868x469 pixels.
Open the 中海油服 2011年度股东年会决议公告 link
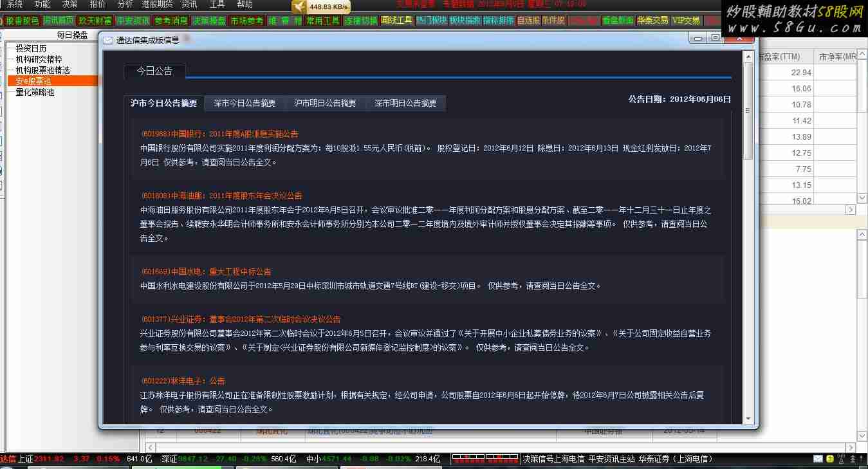tap(221, 196)
